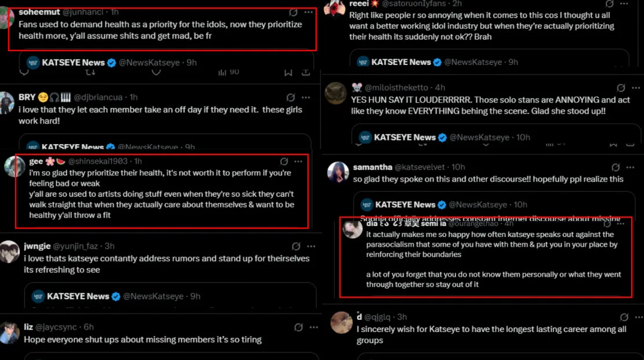Go to the @qjglq user handle
The height and width of the screenshot is (360, 644).
point(378,317)
